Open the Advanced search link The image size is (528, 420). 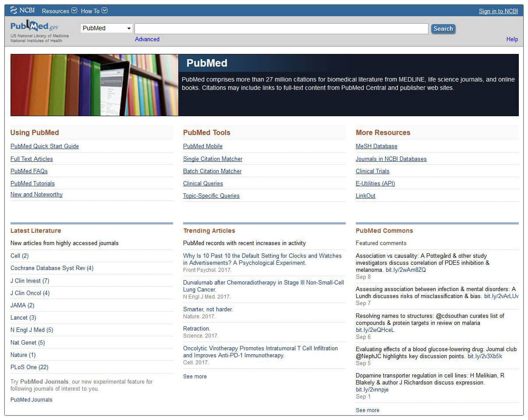tap(147, 39)
